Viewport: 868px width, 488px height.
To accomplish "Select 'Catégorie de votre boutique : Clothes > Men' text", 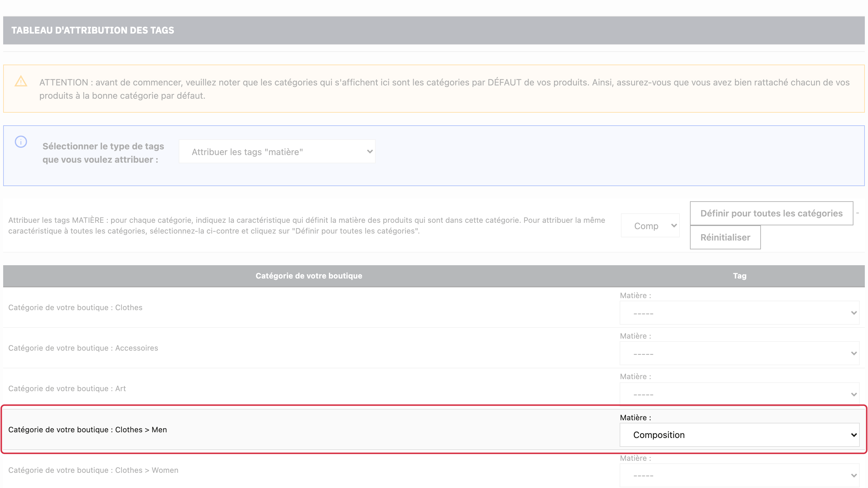I will [87, 429].
